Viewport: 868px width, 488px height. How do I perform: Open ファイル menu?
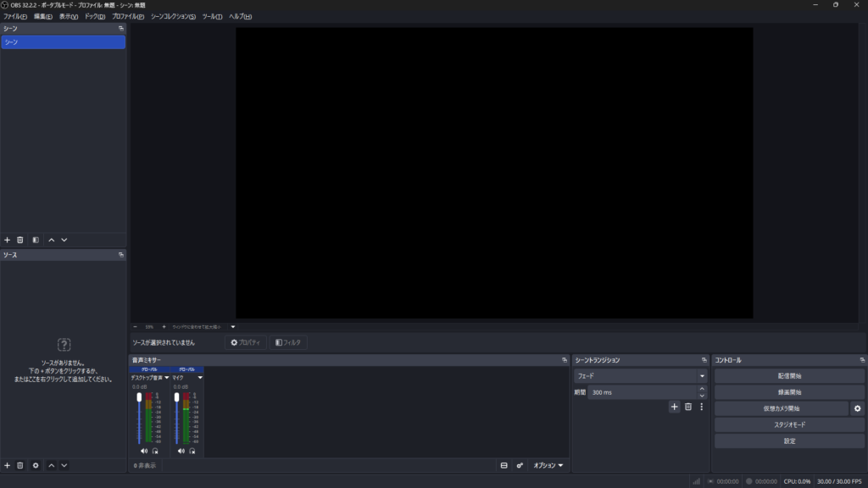click(x=15, y=17)
